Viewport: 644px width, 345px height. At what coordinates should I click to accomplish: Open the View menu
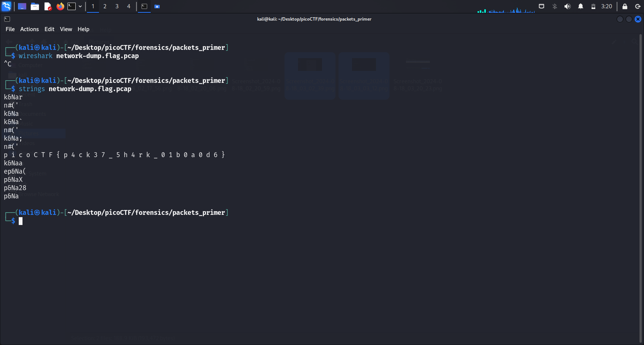click(x=66, y=29)
